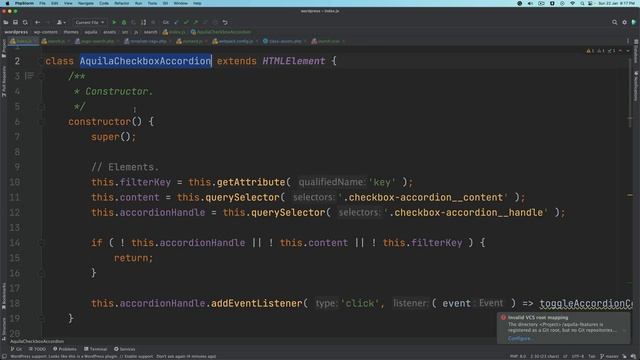Open the Git branch widget in status bar
This screenshot has height=360, width=640.
coord(608,356)
